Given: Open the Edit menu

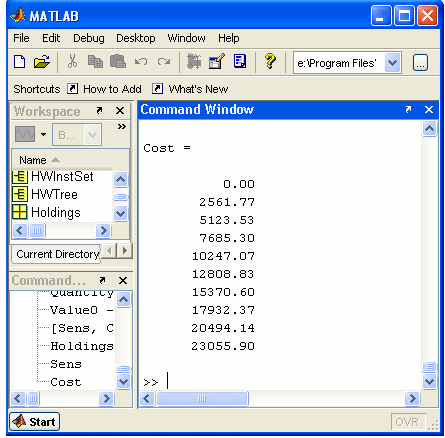Looking at the screenshot, I should [x=51, y=38].
